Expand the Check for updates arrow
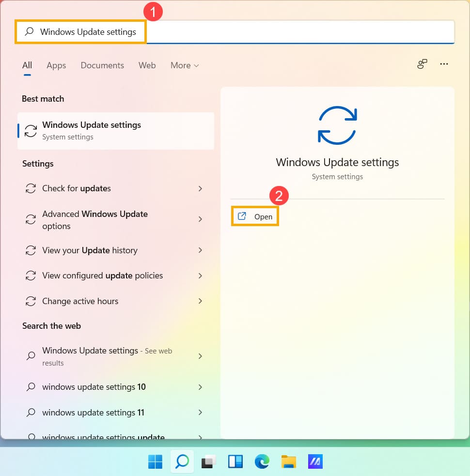Screen dimensions: 470x476 (x=200, y=188)
